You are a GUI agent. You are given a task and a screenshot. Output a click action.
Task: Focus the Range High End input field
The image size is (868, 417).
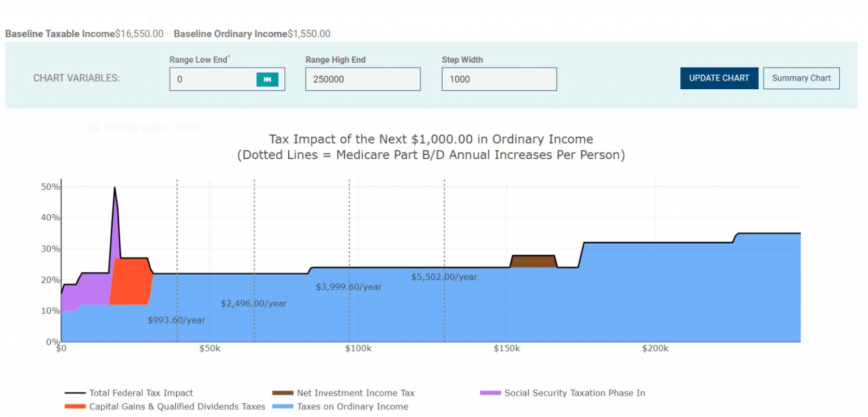363,79
